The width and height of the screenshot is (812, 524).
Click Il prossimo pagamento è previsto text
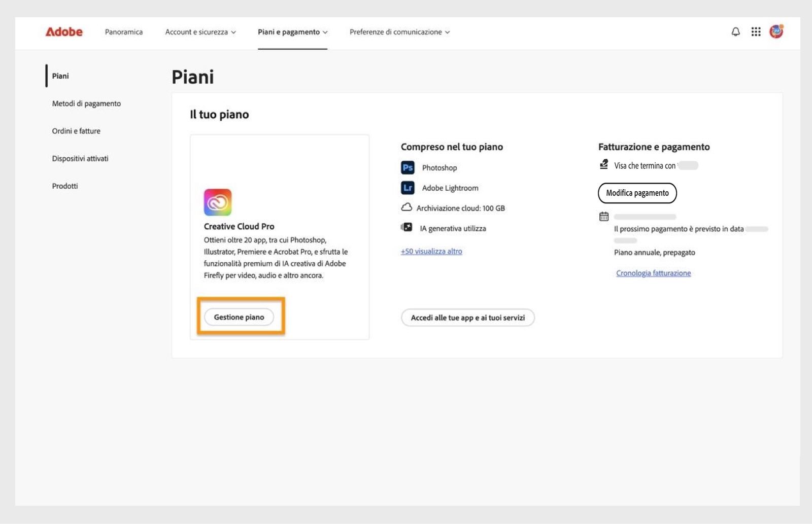[x=679, y=229]
